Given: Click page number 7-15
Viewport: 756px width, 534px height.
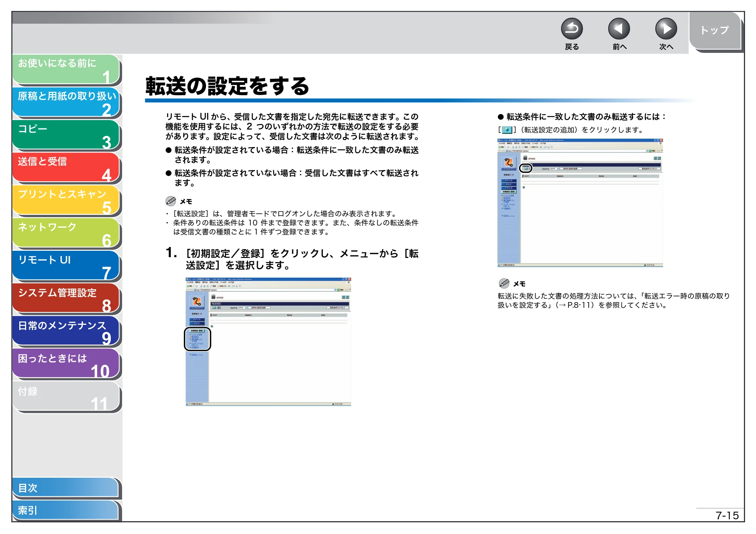Looking at the screenshot, I should pos(727,515).
